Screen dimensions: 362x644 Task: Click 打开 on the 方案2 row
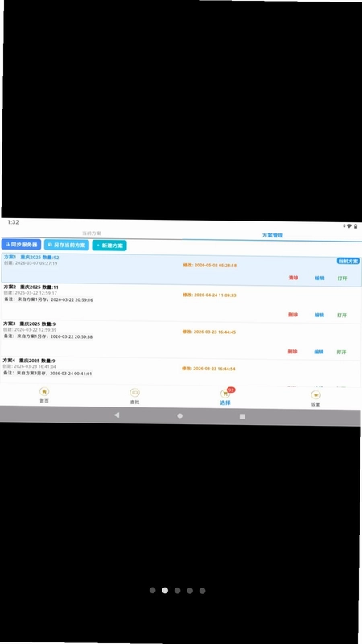tap(342, 316)
